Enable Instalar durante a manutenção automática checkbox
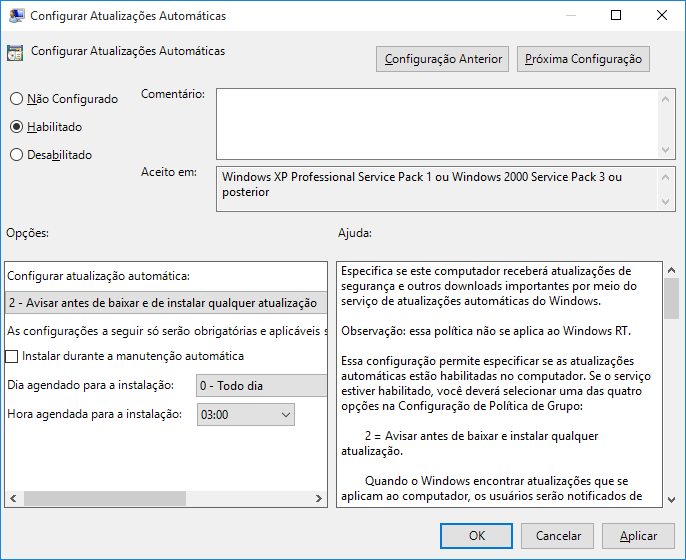 click(x=12, y=356)
